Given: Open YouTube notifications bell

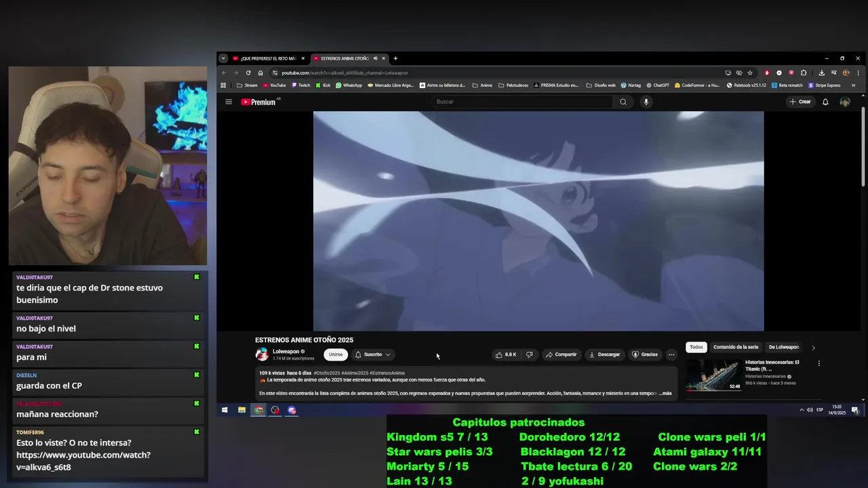Looking at the screenshot, I should pyautogui.click(x=825, y=102).
